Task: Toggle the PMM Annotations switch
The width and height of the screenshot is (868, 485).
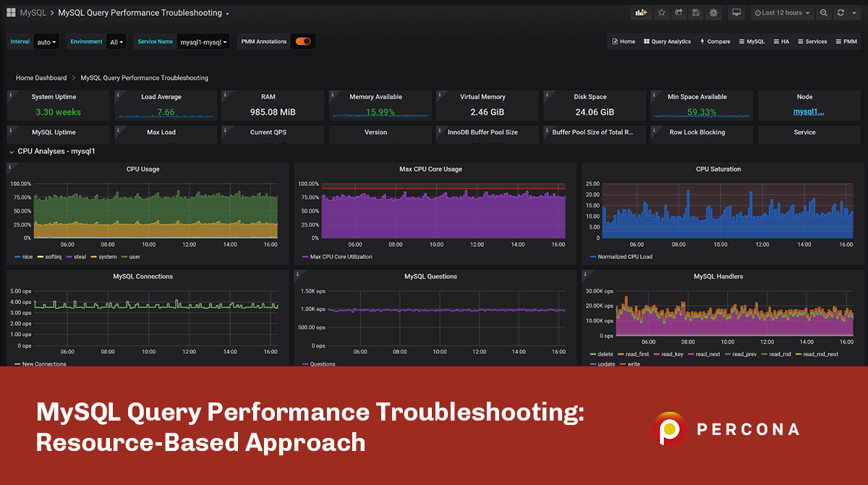Action: [303, 41]
